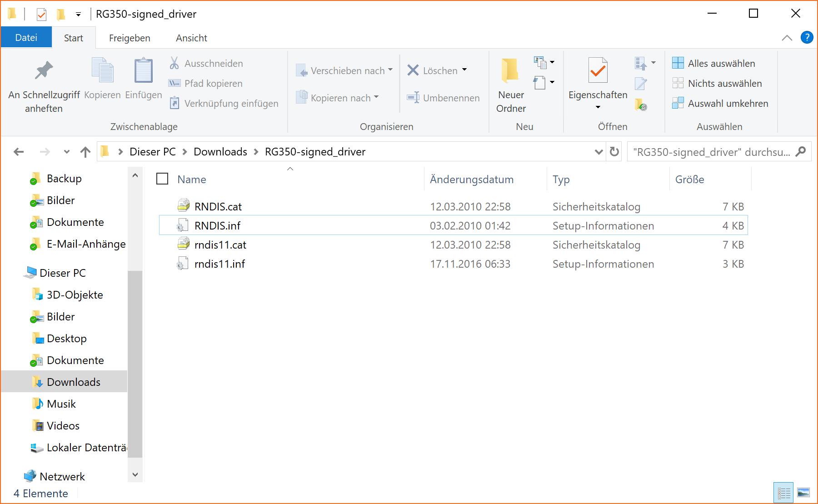
Task: Open the recent locations dropdown arrow
Action: [67, 152]
